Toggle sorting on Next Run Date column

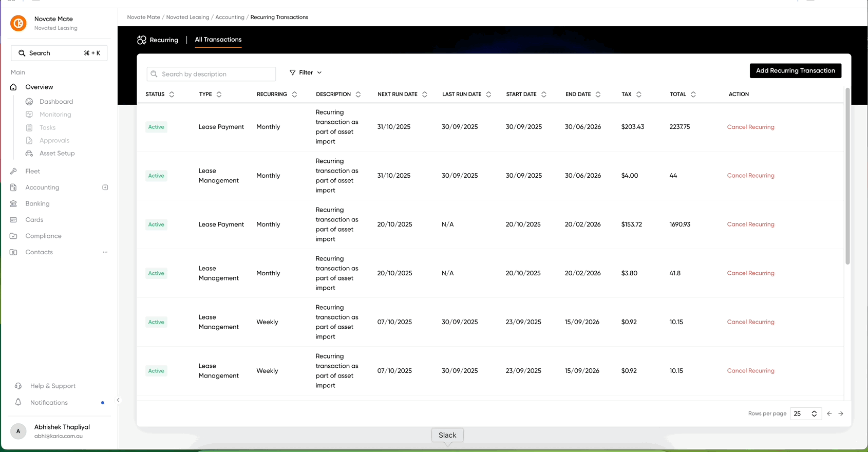(x=425, y=95)
